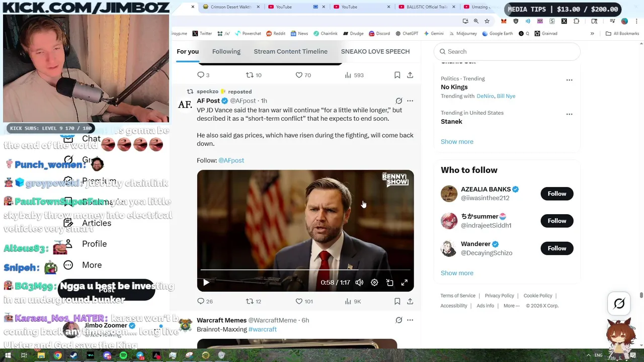Open more options on AF Post tweet
Viewport: 644px width, 362px height.
[x=410, y=101]
